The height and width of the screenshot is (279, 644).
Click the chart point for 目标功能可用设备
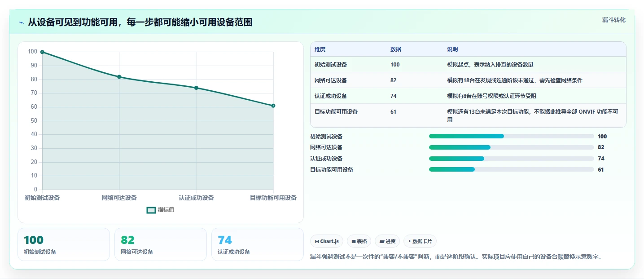click(273, 106)
